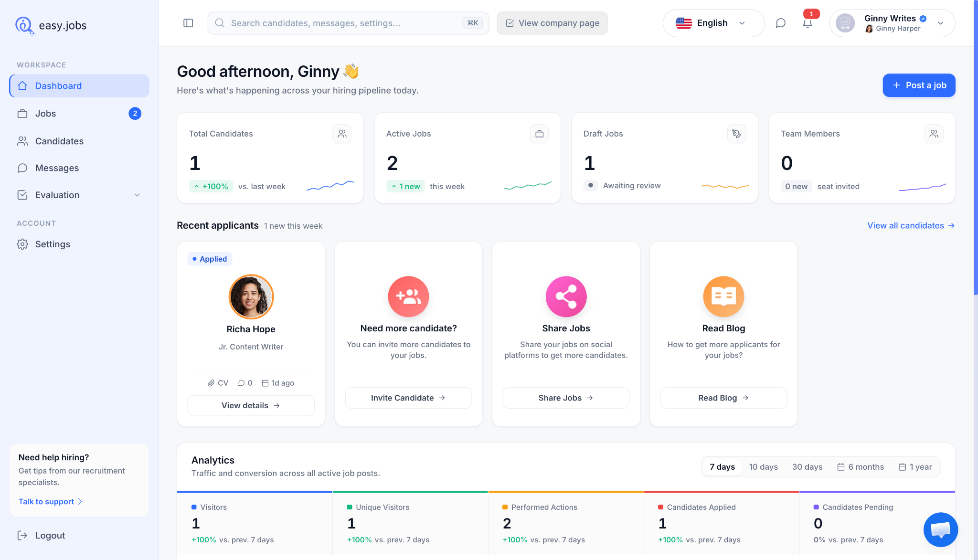Click the easy.jobs logo

(51, 25)
